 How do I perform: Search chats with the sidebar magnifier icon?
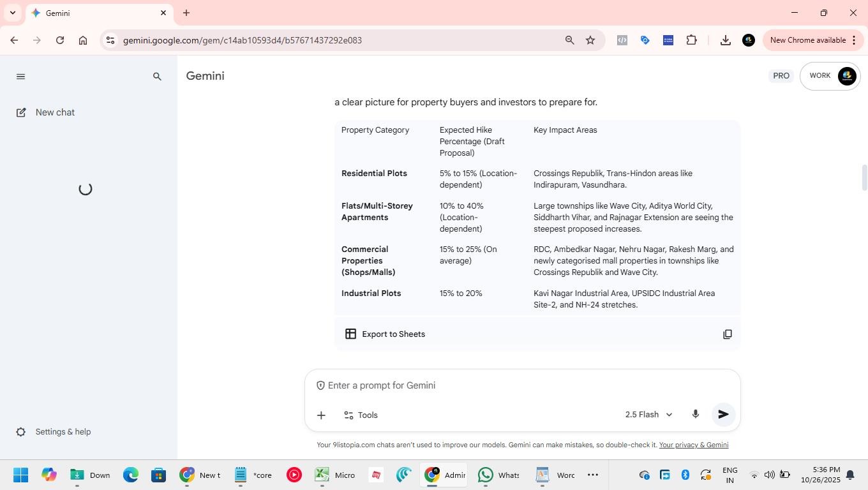[157, 77]
